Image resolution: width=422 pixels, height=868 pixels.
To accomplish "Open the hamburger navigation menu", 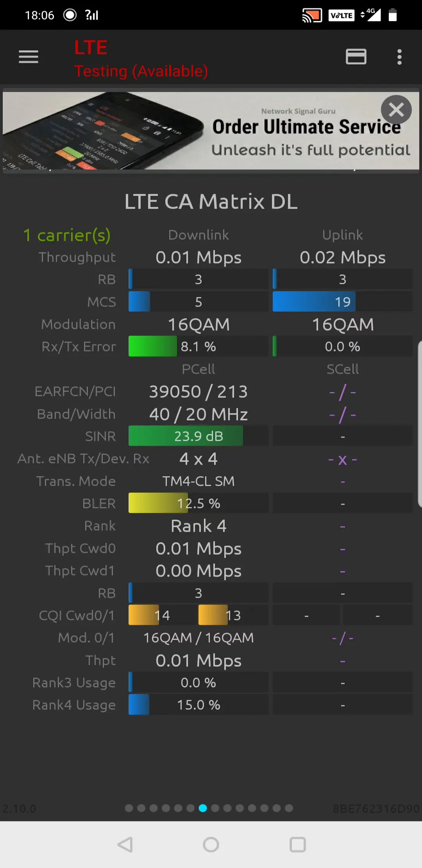I will (29, 57).
